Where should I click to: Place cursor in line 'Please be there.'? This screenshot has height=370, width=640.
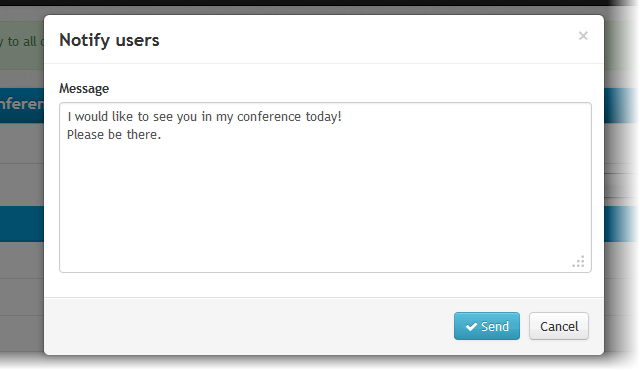[114, 135]
